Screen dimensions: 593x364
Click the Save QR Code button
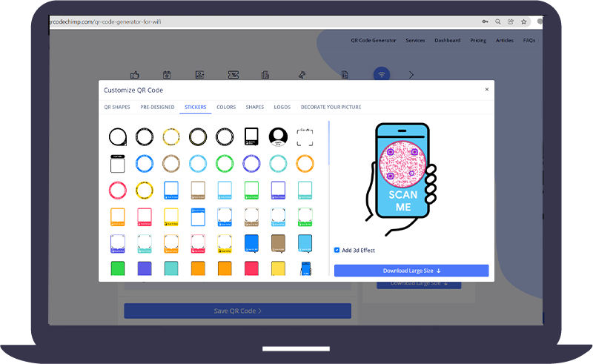click(x=237, y=311)
